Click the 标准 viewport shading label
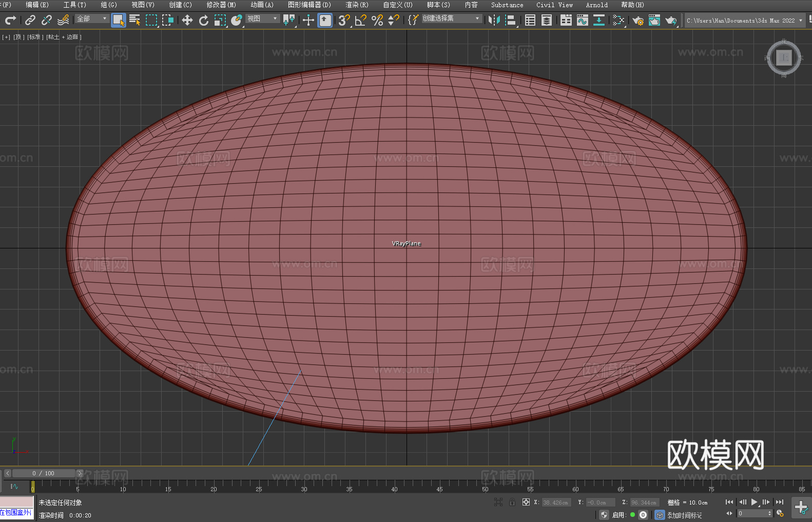 [34, 37]
